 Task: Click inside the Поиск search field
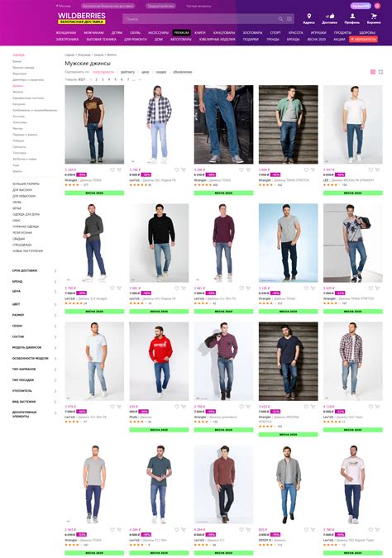click(199, 19)
